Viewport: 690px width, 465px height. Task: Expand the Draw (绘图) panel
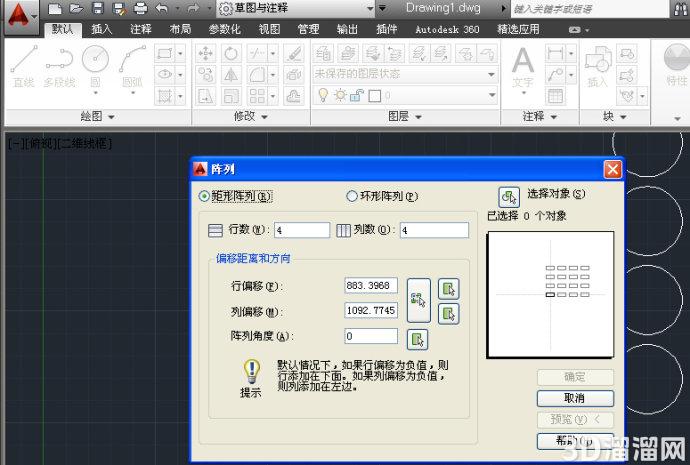point(97,116)
